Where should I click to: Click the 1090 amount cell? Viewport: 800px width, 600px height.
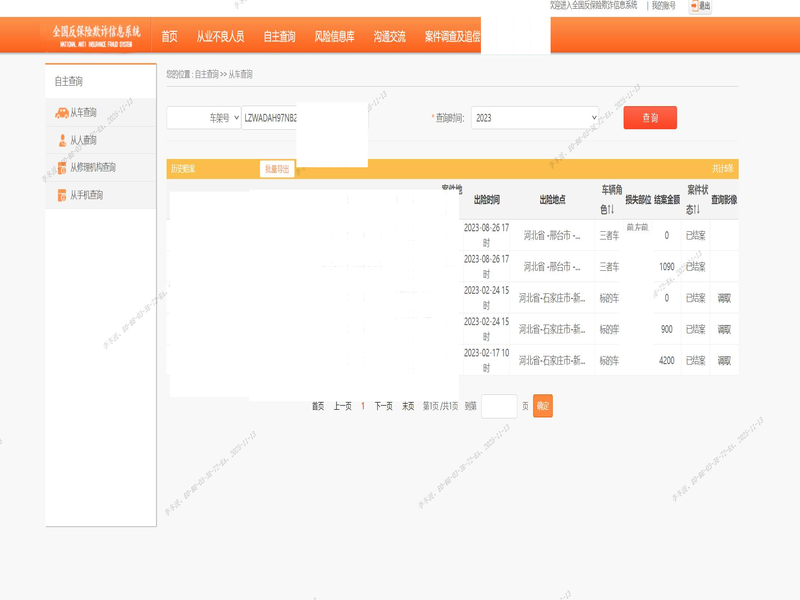coord(666,267)
